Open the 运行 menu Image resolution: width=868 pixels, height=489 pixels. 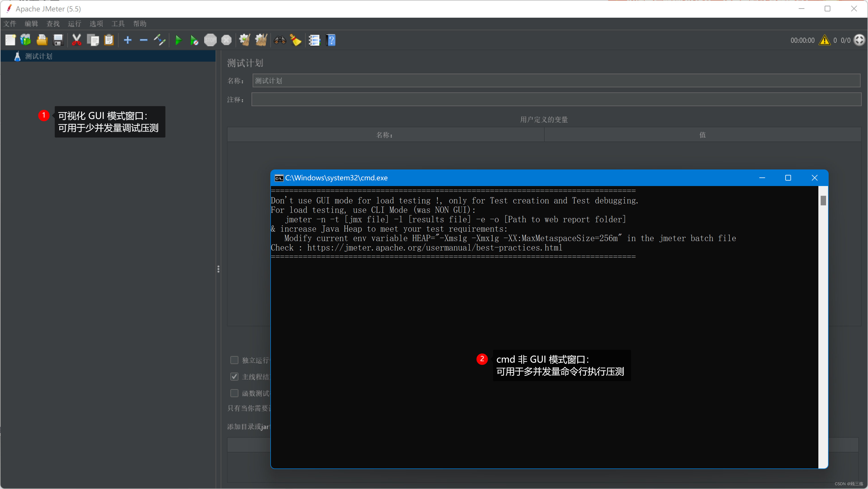[x=74, y=24]
